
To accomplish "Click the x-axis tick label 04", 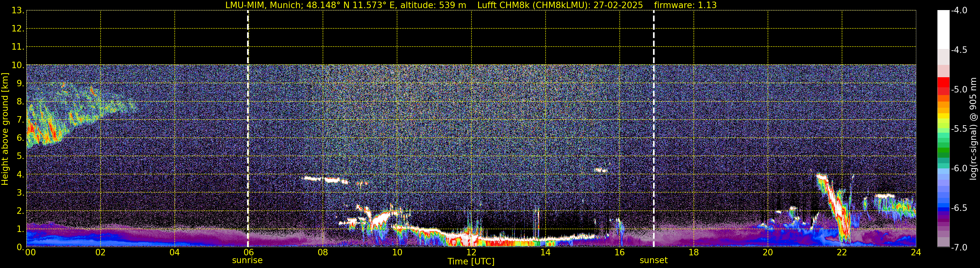I will [x=175, y=252].
